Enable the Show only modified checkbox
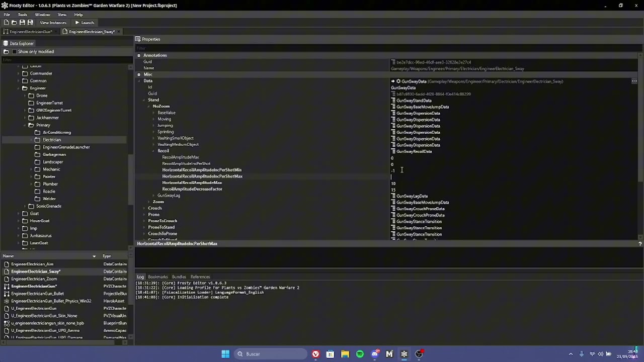Screen dimensions: 644x362 click(14, 52)
